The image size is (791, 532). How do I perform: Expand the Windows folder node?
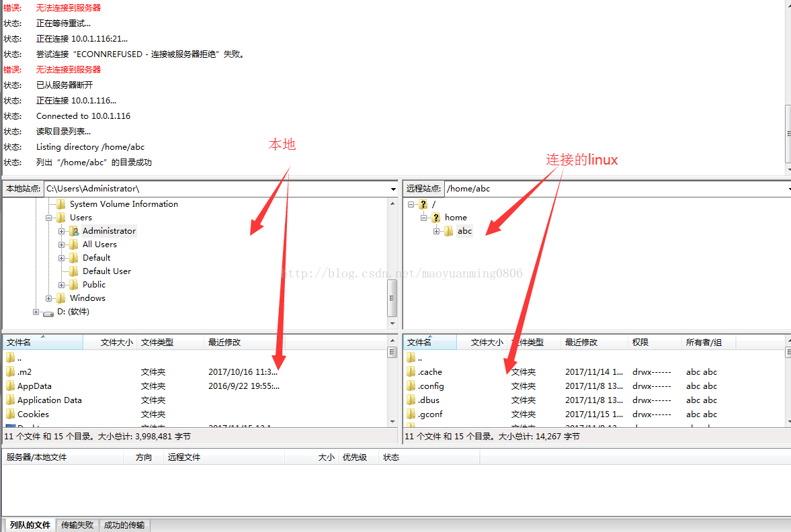[x=48, y=298]
